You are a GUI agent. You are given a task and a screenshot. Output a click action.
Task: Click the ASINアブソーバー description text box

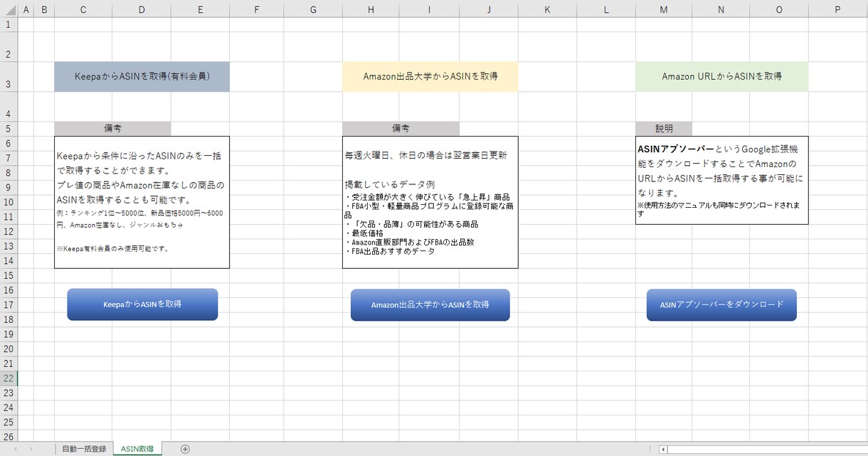[x=721, y=180]
